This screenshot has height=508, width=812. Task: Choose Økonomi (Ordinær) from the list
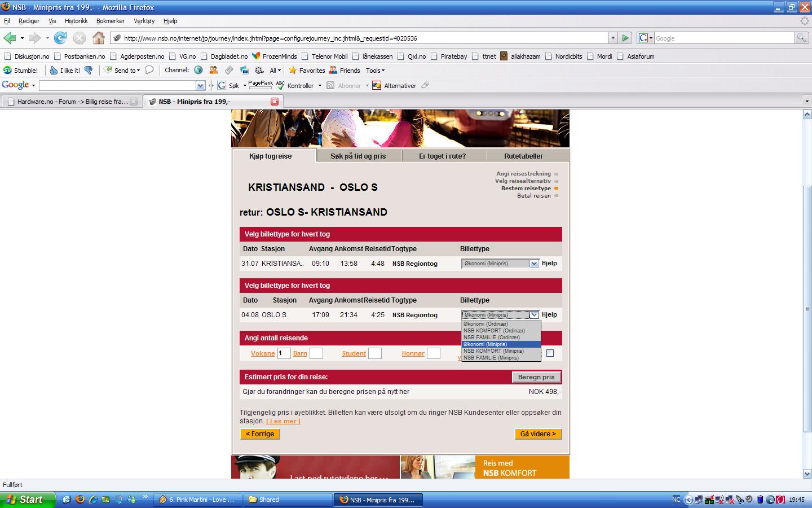pos(501,324)
